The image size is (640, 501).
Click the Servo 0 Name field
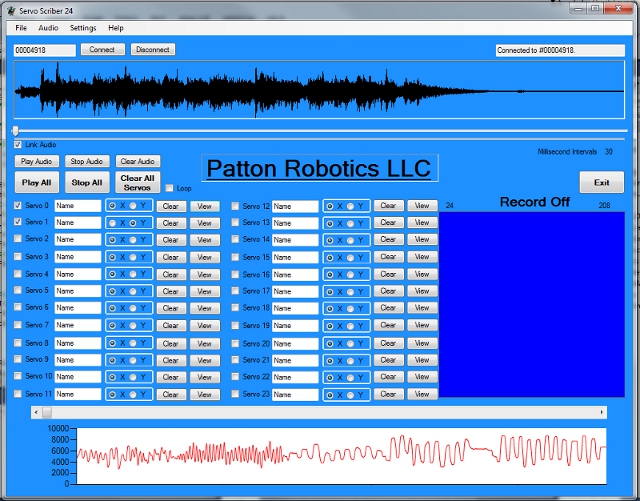tap(78, 205)
